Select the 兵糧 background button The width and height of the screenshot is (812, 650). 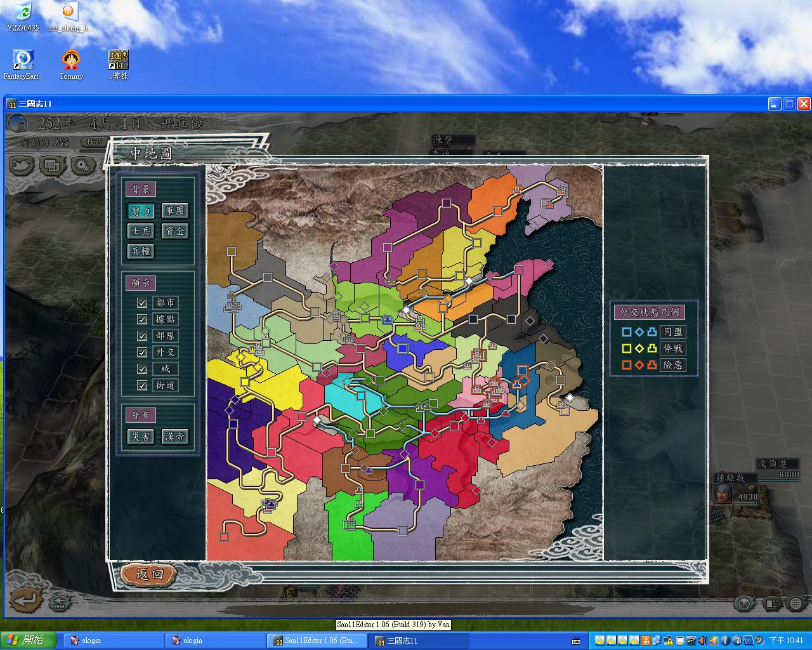141,251
